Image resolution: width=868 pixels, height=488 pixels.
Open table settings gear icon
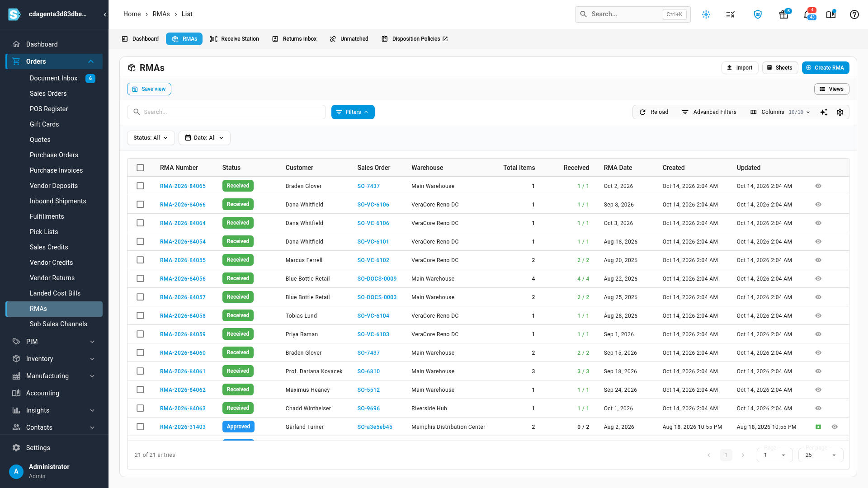[840, 112]
